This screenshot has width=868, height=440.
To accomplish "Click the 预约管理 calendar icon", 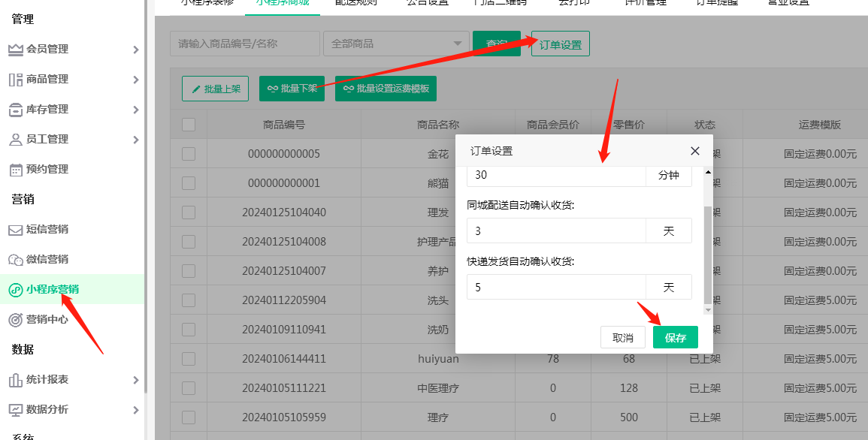I will click(15, 170).
